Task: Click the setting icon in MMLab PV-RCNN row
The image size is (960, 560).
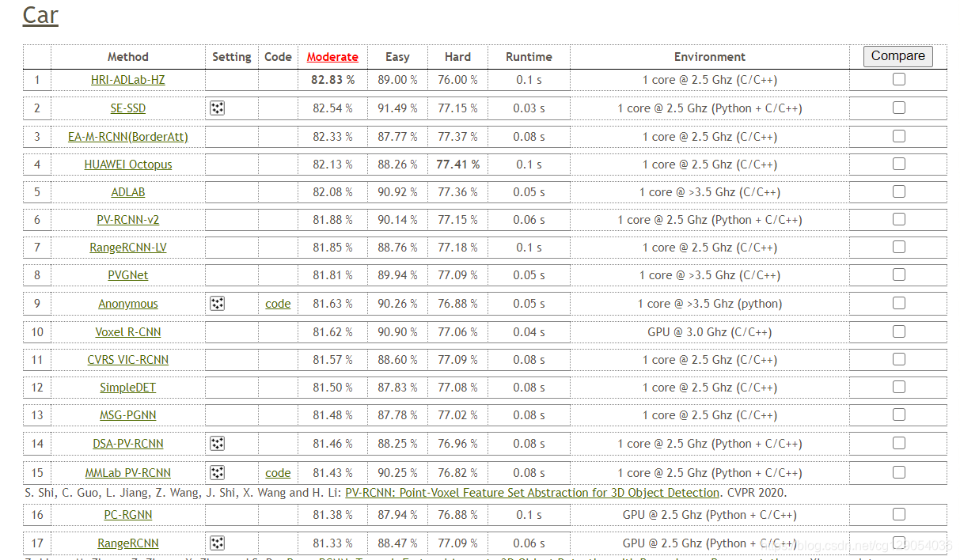Action: click(x=218, y=473)
